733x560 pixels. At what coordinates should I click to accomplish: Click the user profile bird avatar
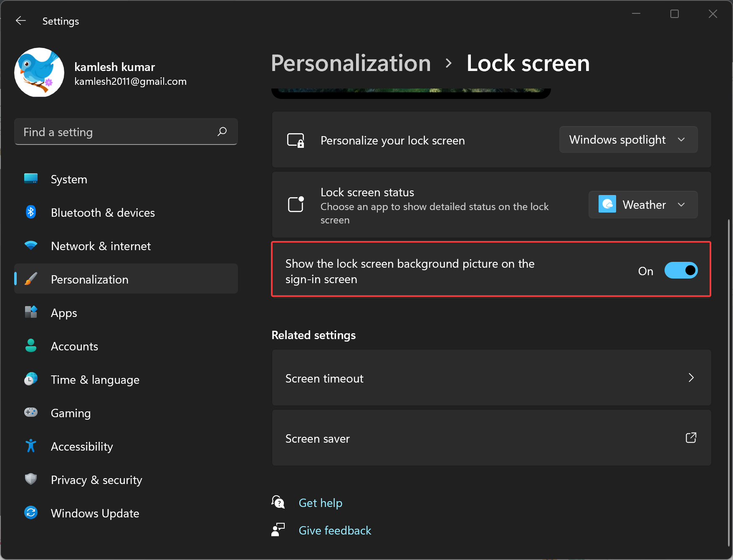click(x=39, y=72)
